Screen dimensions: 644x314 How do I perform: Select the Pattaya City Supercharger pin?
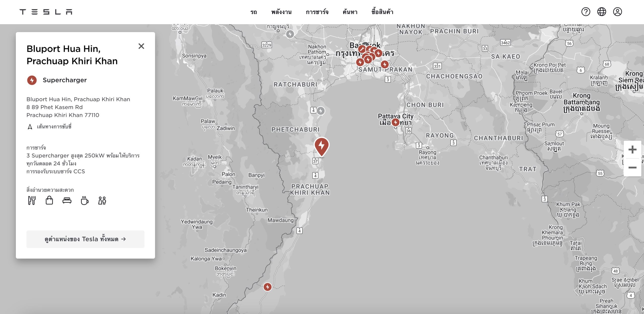[395, 122]
